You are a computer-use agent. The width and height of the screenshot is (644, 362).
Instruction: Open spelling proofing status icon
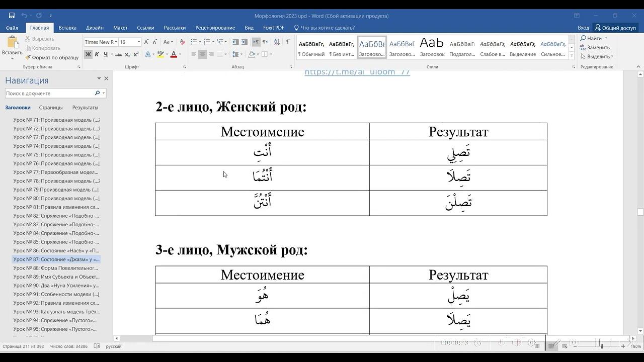97,346
